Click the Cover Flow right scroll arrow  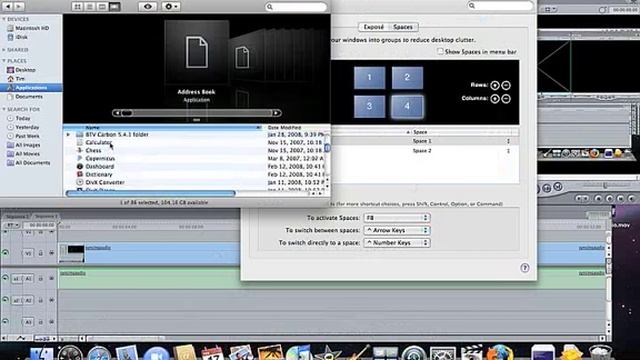277,113
